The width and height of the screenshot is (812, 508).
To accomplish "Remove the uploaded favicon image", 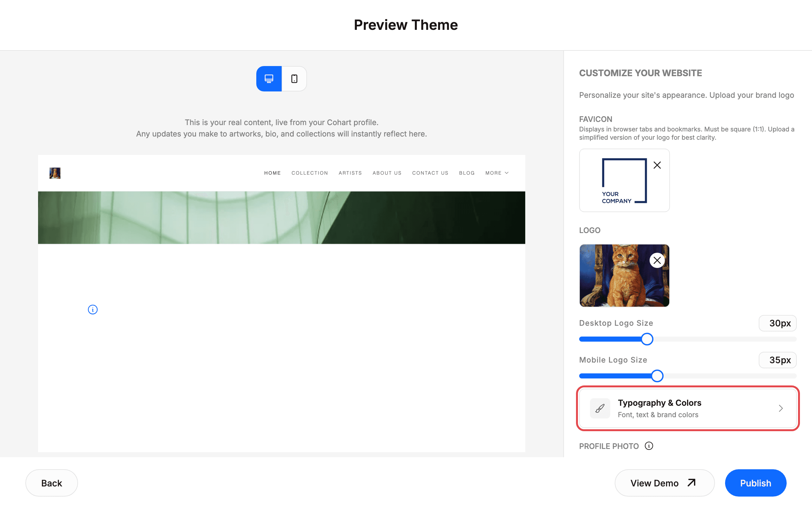I will coord(657,165).
